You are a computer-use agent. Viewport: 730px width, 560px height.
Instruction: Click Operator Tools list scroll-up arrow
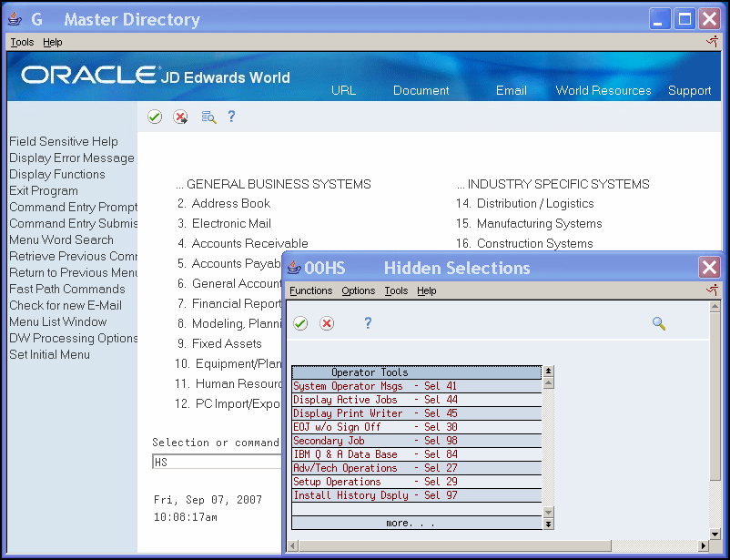tap(549, 383)
